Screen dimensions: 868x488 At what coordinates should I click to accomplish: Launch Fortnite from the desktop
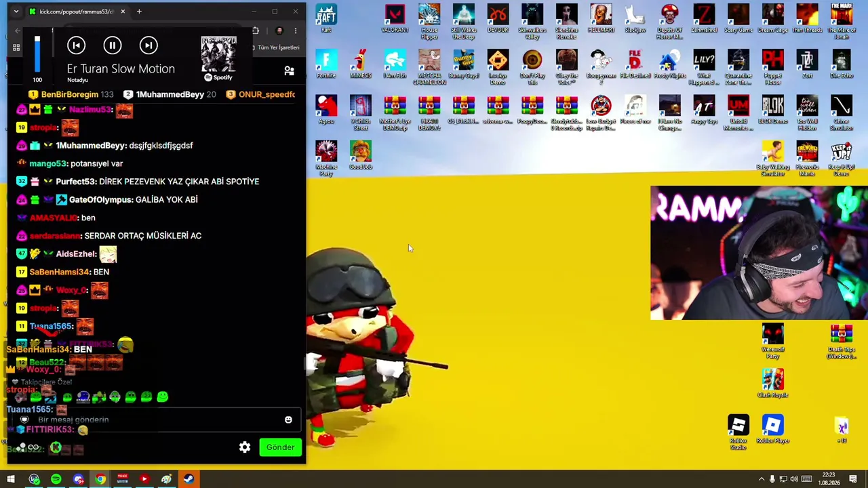click(326, 64)
